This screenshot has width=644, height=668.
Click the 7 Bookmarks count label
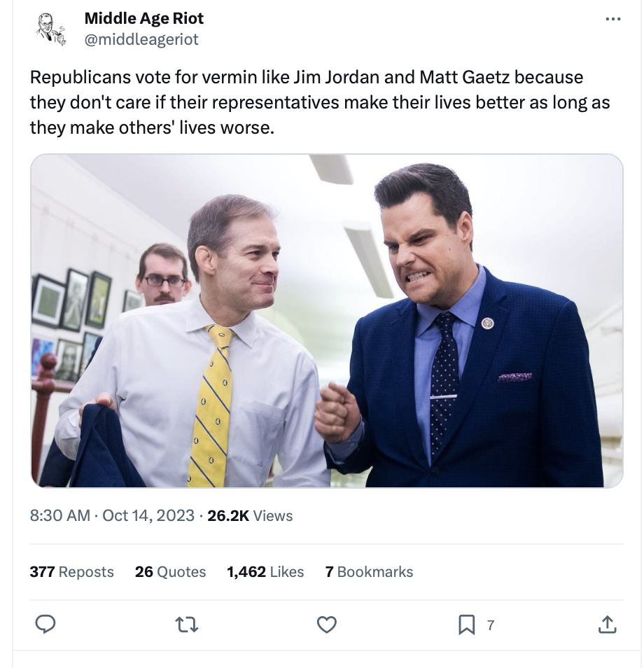point(369,571)
